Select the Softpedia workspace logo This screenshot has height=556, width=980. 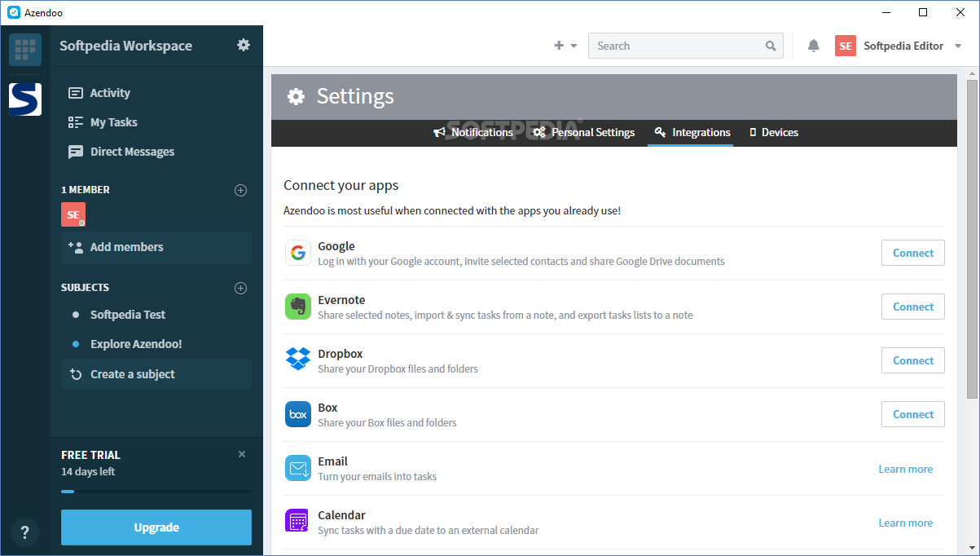[x=25, y=99]
